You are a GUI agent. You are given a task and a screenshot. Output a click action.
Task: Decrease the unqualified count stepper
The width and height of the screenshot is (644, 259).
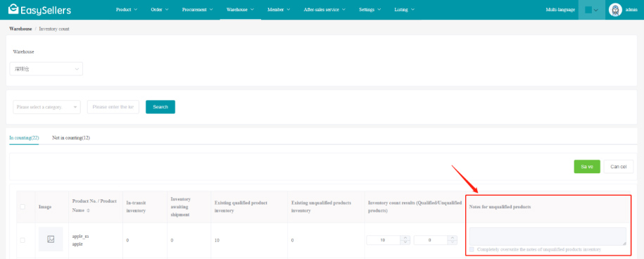pyautogui.click(x=452, y=243)
